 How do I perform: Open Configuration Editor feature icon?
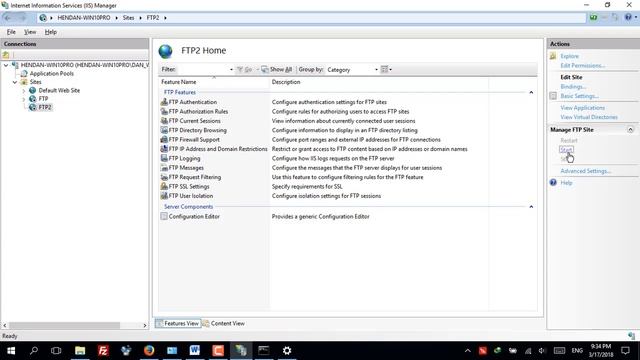(164, 216)
